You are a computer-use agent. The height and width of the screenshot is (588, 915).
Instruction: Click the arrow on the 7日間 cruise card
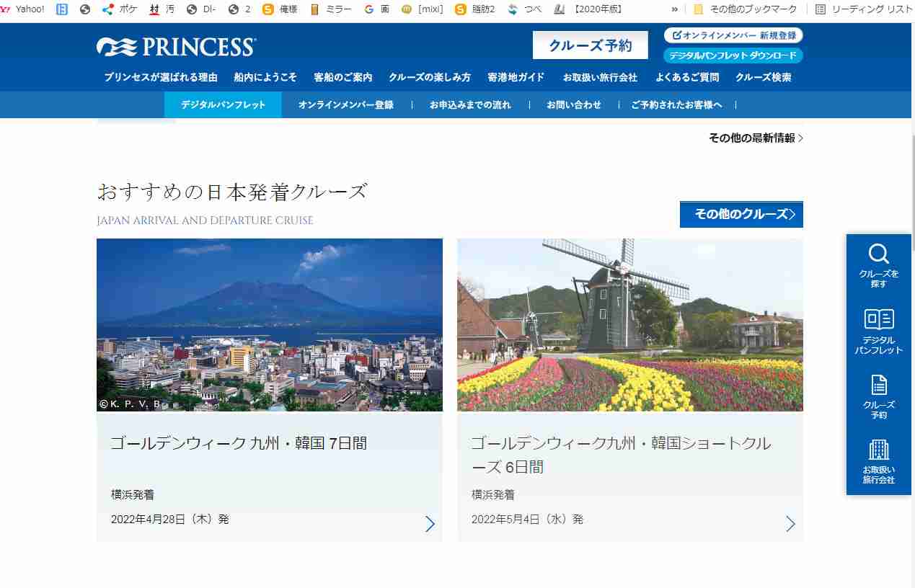coord(430,524)
